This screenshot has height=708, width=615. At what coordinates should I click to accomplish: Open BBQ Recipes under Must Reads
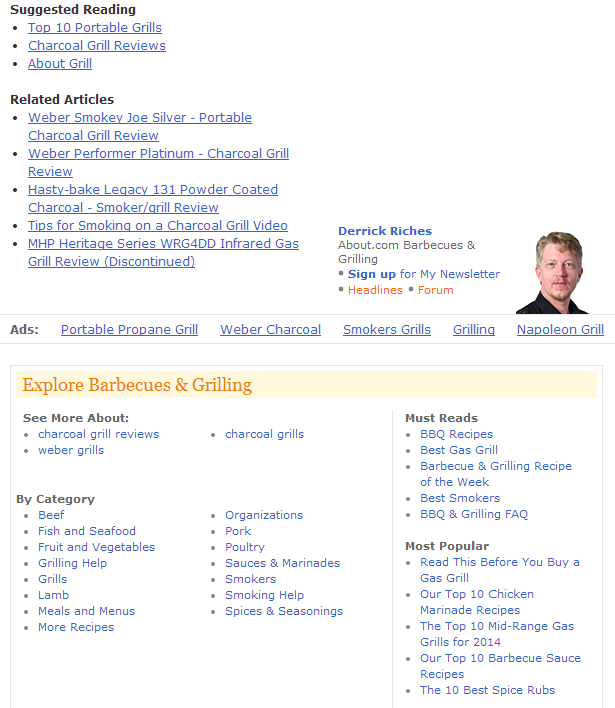pyautogui.click(x=456, y=434)
